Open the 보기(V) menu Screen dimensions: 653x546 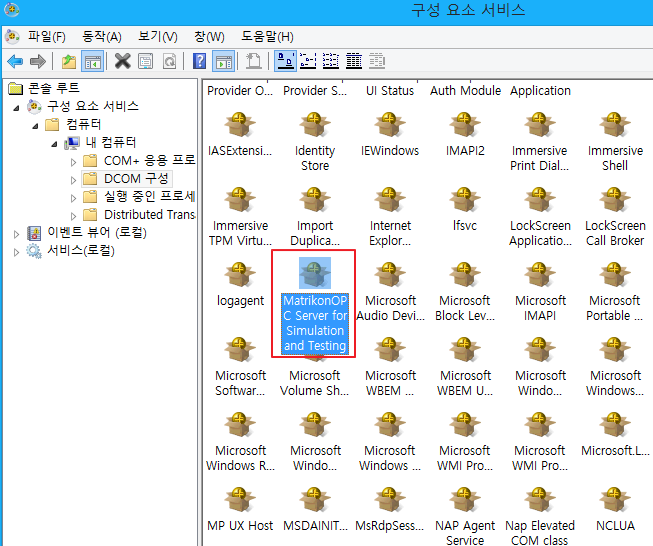tap(158, 37)
